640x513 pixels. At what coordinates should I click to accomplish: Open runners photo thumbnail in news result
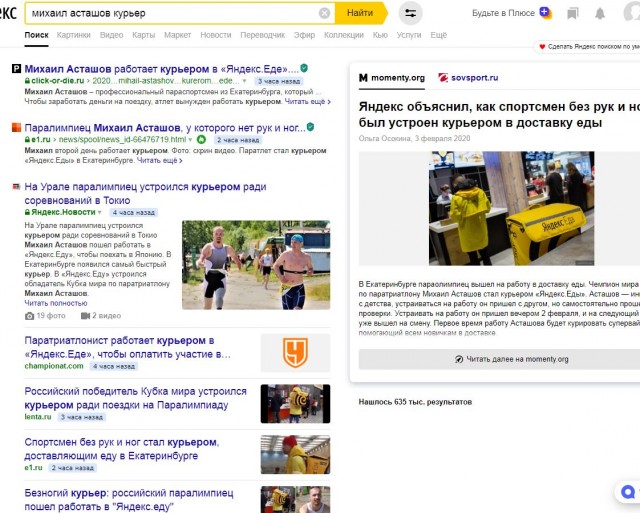[x=256, y=265]
